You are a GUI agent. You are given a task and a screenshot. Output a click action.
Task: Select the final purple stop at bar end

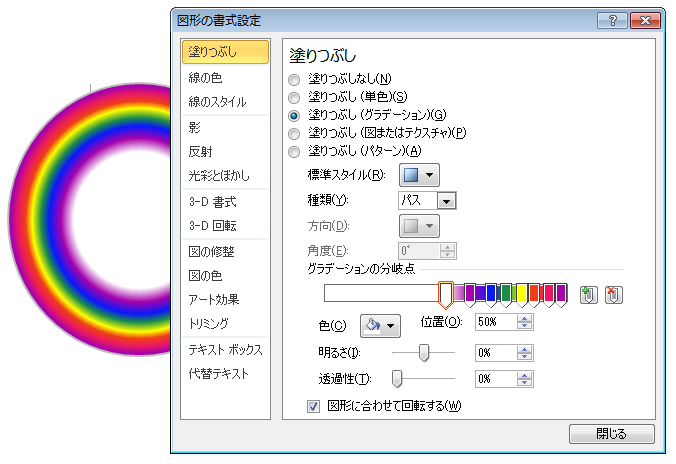(x=561, y=295)
